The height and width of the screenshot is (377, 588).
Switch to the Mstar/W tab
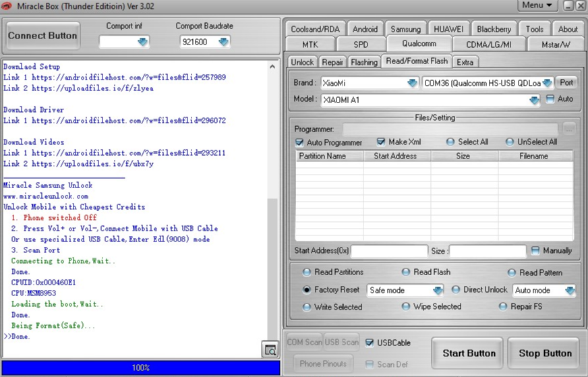click(556, 45)
